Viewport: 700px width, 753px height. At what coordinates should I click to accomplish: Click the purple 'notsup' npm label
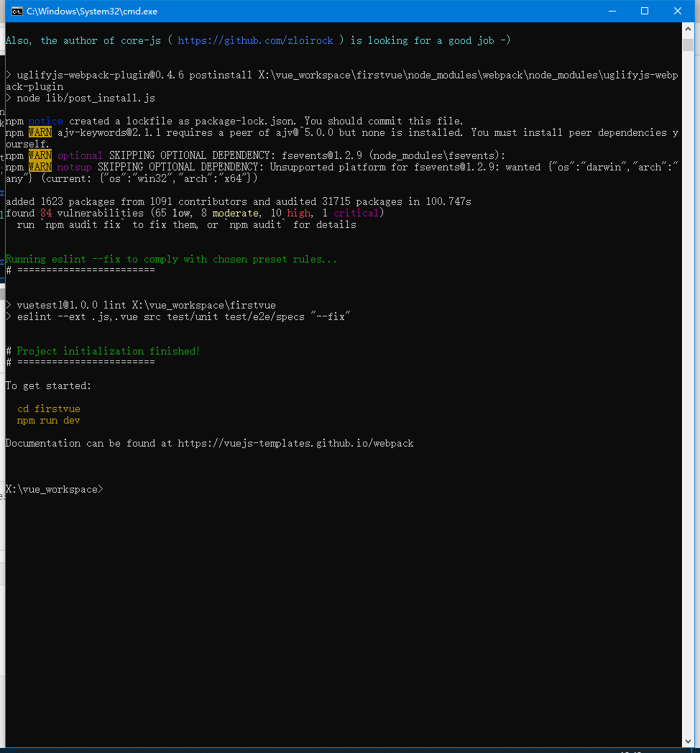[74, 167]
